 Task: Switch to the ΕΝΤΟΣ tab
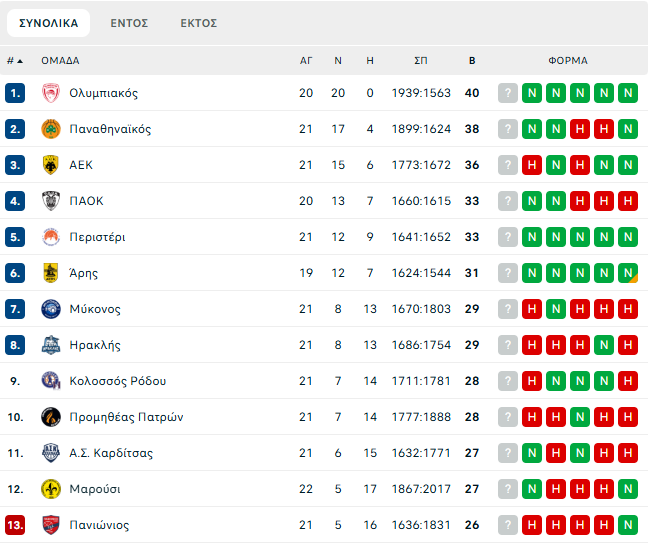tap(129, 23)
